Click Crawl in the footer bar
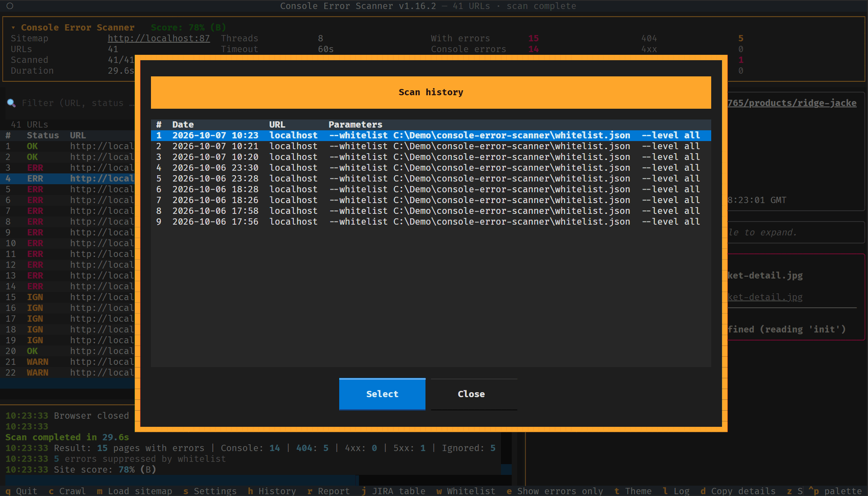Image resolution: width=868 pixels, height=496 pixels. coord(67,491)
